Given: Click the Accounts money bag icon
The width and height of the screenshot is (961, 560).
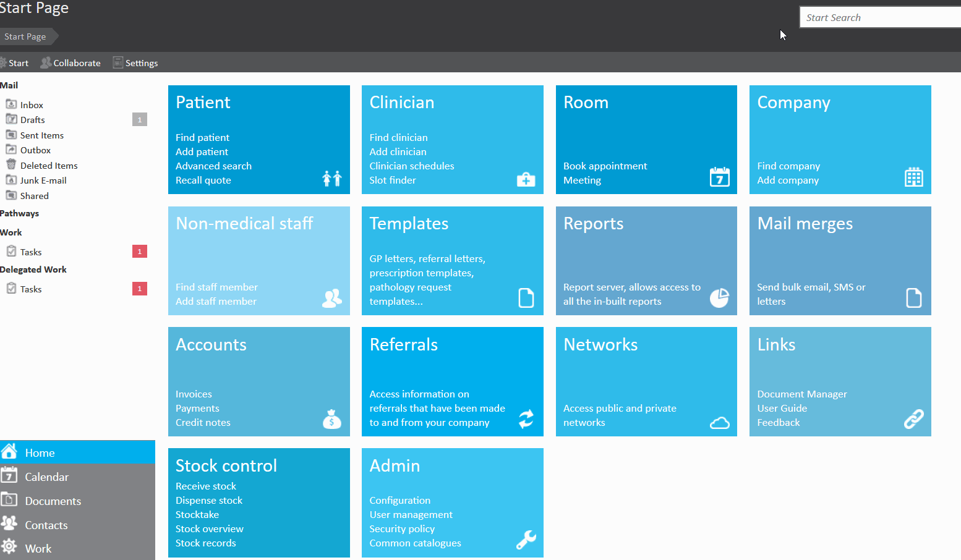Looking at the screenshot, I should [x=332, y=419].
